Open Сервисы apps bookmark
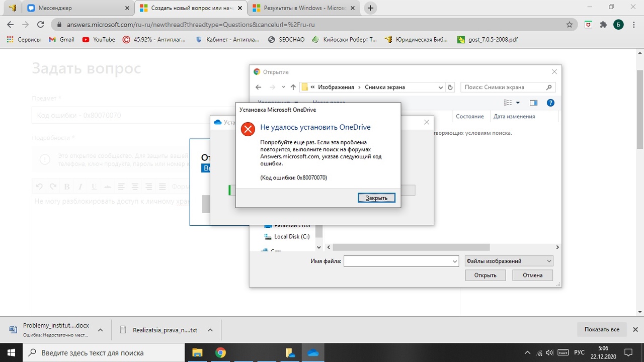Viewport: 644px width, 362px height. [x=24, y=39]
